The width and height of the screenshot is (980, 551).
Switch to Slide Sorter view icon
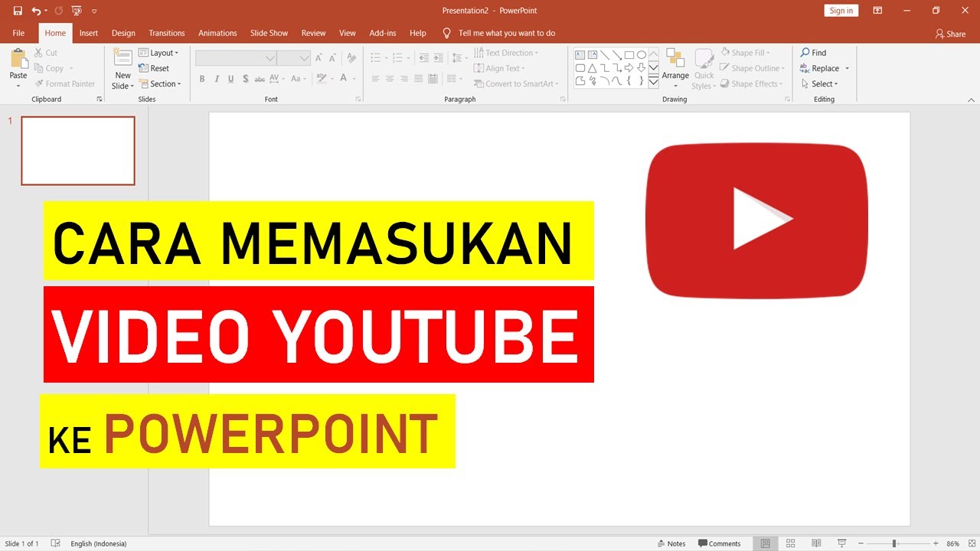coord(791,543)
